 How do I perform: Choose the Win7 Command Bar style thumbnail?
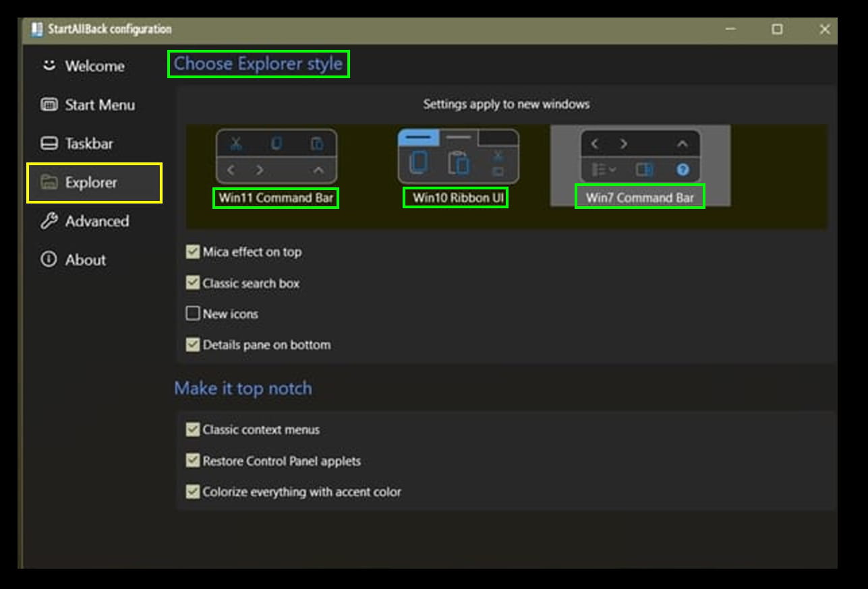640,156
